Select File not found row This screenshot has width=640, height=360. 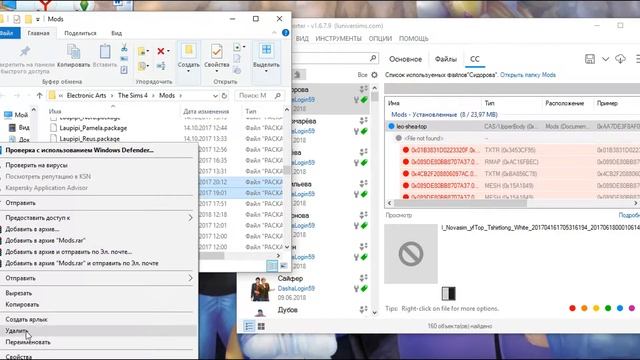click(x=512, y=138)
